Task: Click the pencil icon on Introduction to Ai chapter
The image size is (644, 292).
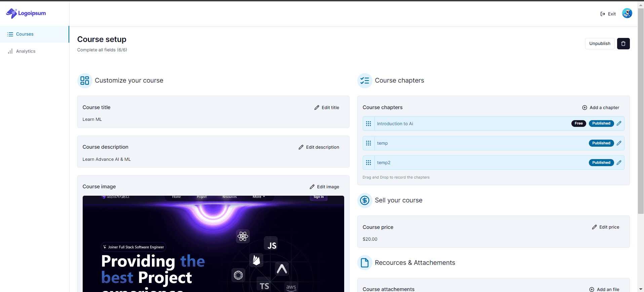Action: [619, 124]
